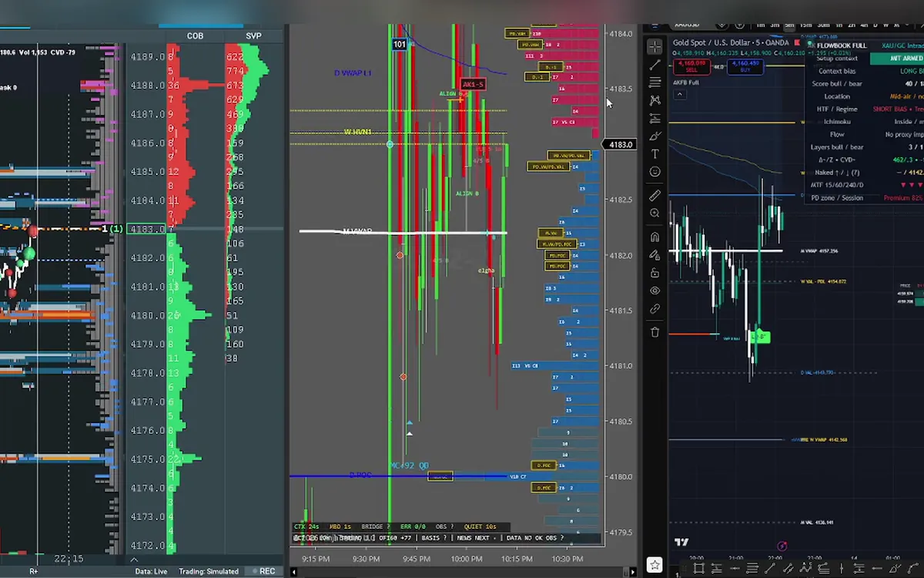
Task: Click the plus compare symbol button
Action: pyautogui.click(x=741, y=25)
